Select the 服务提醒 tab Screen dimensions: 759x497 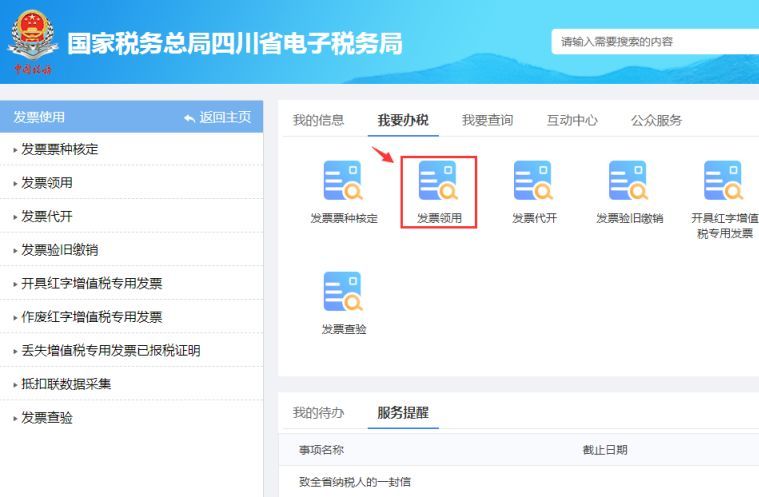tap(403, 413)
